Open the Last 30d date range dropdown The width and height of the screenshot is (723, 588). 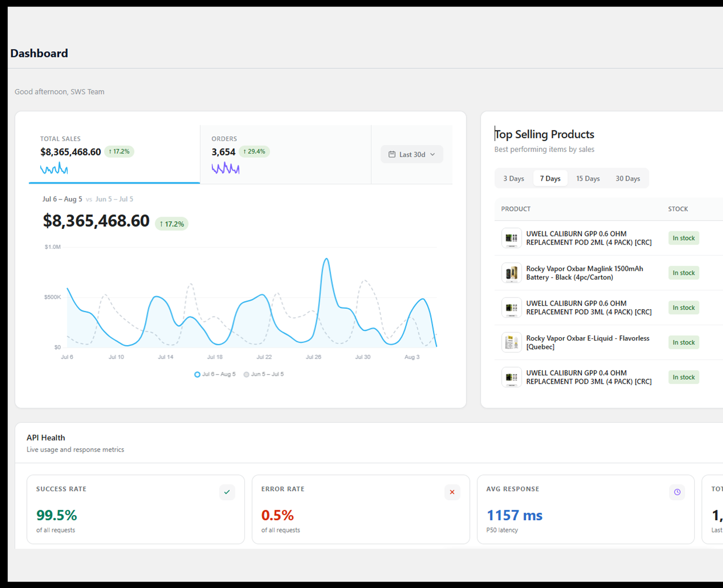tap(412, 154)
